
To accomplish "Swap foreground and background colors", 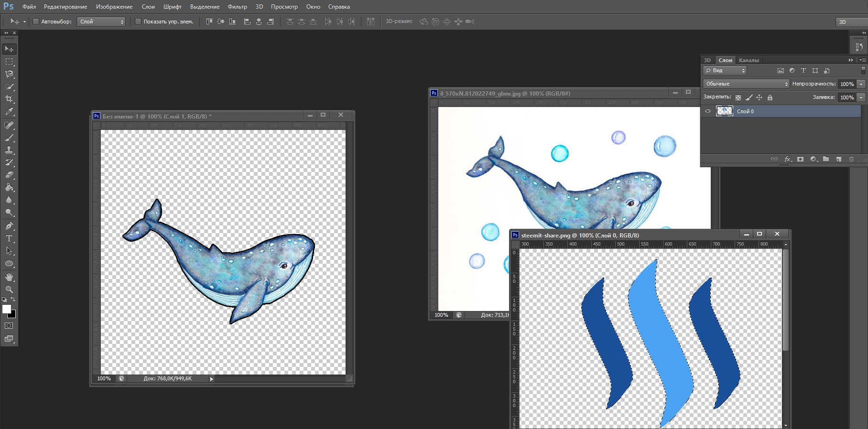I will pyautogui.click(x=13, y=300).
